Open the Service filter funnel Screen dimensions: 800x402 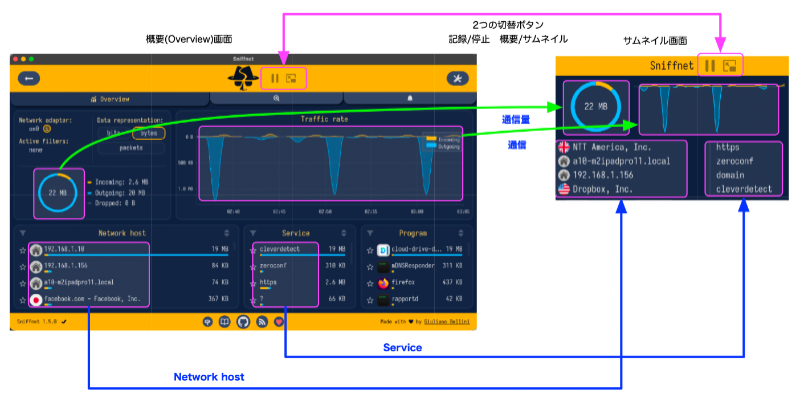point(253,233)
